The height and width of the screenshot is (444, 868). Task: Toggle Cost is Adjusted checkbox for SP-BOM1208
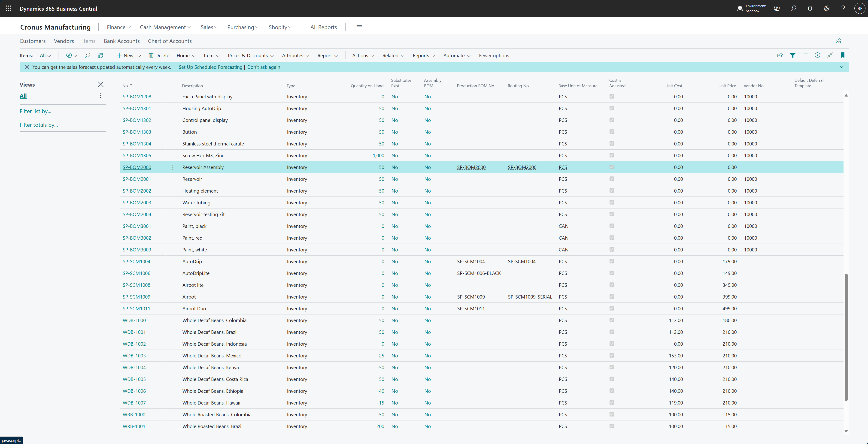[612, 96]
